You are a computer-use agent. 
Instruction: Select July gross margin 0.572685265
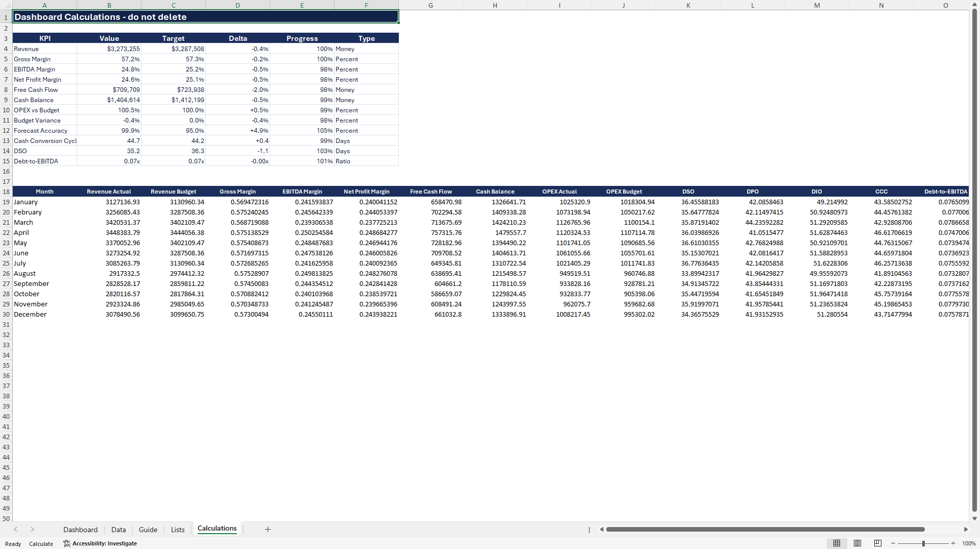point(237,263)
